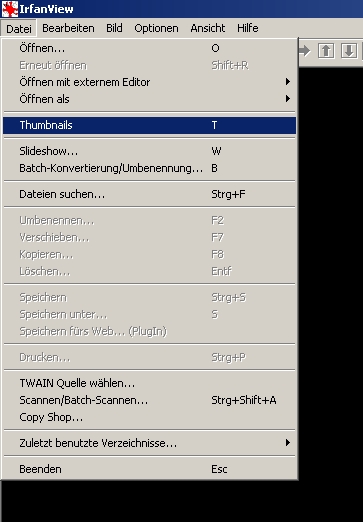
Task: Open the Hilfe menu
Action: [x=248, y=28]
